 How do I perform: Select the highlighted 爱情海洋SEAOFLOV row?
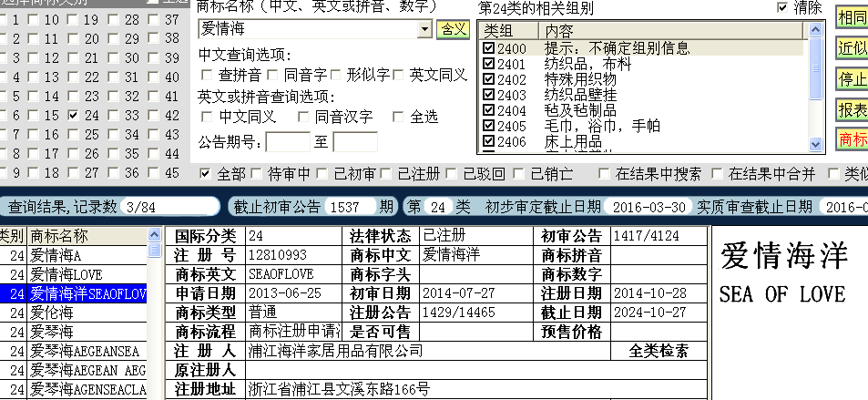[x=73, y=293]
